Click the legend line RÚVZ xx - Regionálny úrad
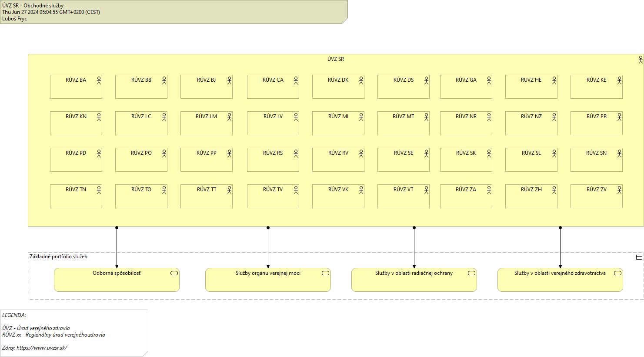This screenshot has height=357, width=644. (x=53, y=335)
